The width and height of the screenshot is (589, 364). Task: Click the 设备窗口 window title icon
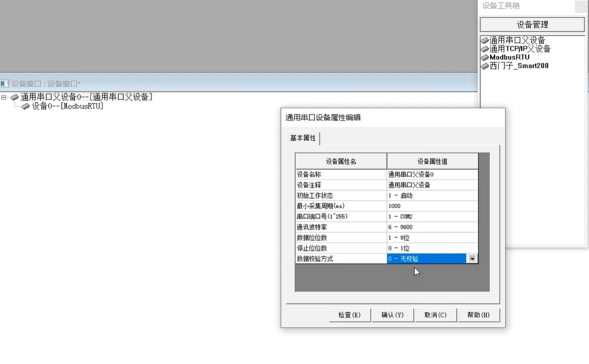[5, 84]
